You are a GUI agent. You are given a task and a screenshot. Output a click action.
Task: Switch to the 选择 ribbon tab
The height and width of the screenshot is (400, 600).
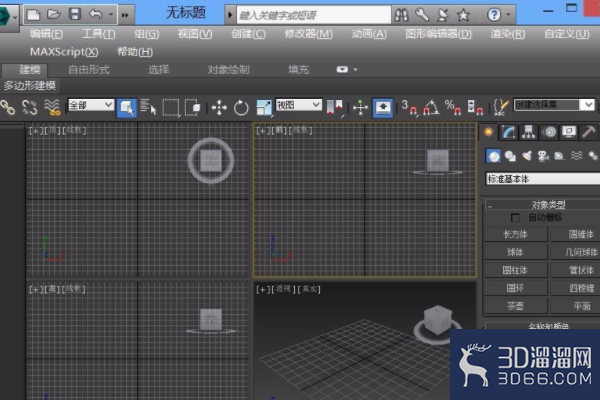[x=158, y=70]
